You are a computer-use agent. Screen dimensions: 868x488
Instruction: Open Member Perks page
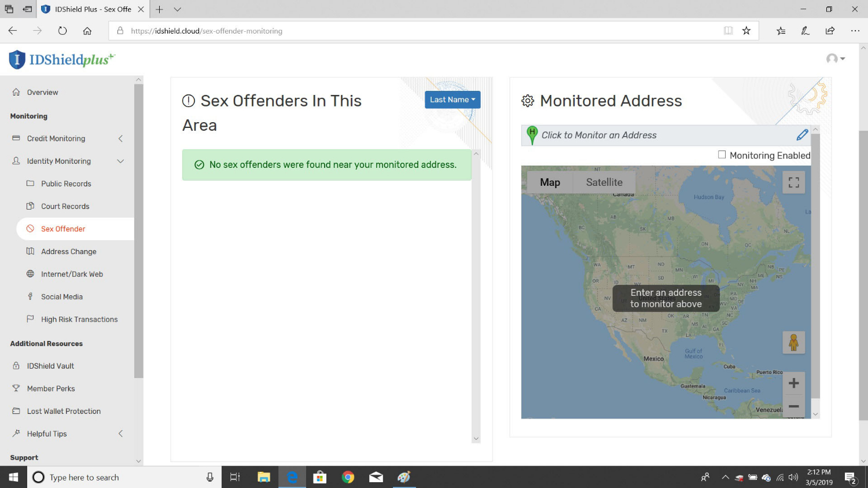click(x=51, y=388)
